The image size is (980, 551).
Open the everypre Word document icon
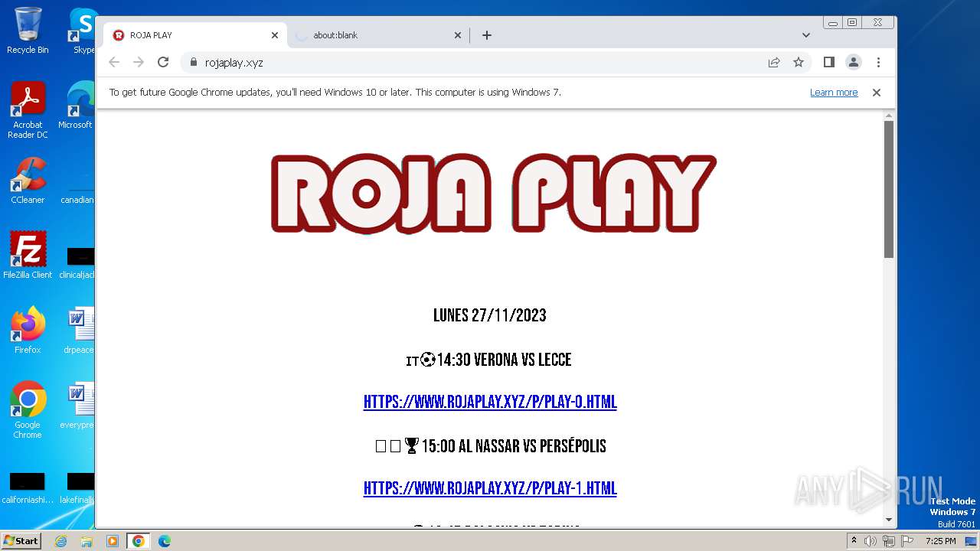point(77,406)
